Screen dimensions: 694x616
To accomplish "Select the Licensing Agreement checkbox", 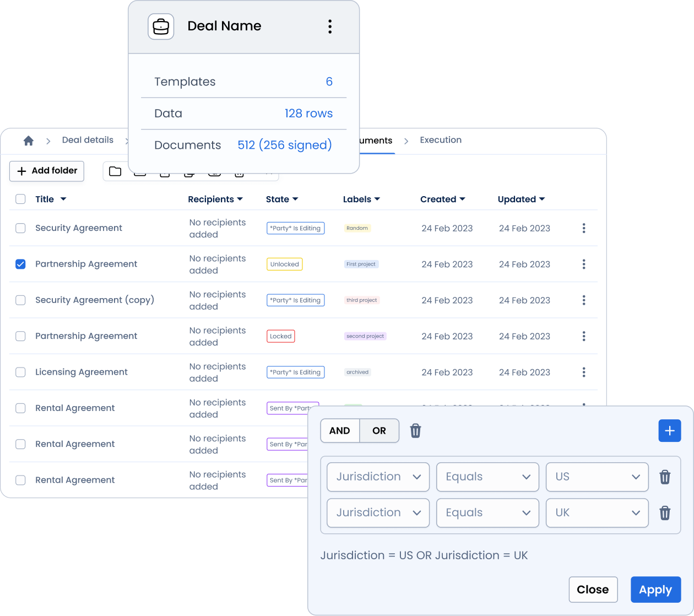I will [x=20, y=372].
